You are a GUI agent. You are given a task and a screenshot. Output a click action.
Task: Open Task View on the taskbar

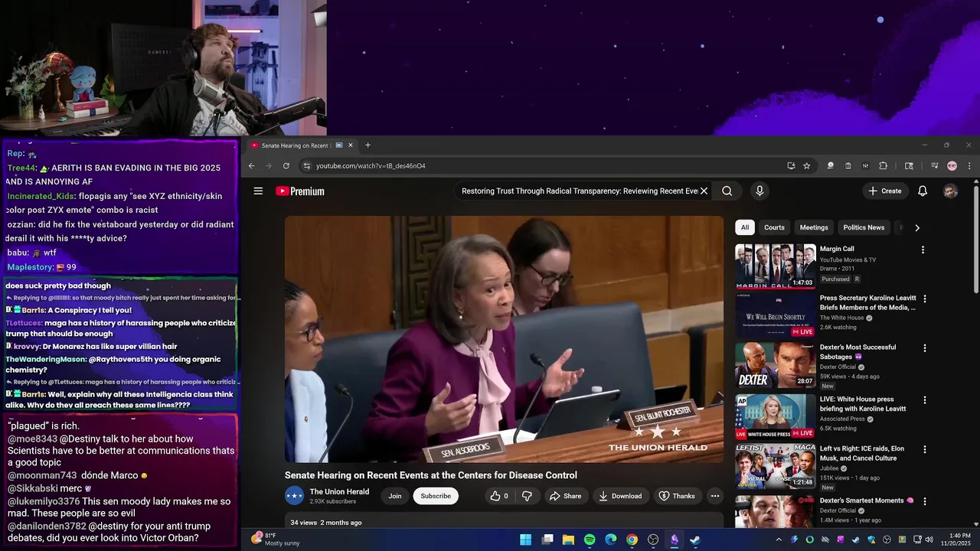click(x=547, y=540)
